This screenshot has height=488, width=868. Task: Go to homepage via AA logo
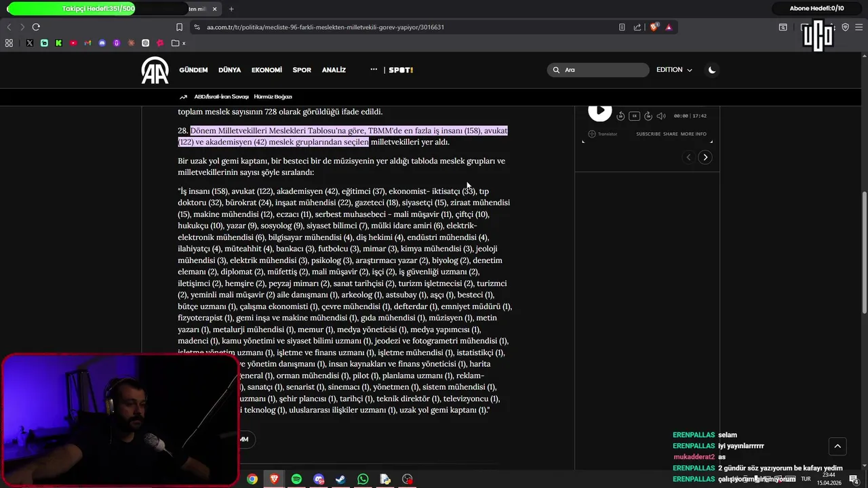pyautogui.click(x=155, y=70)
